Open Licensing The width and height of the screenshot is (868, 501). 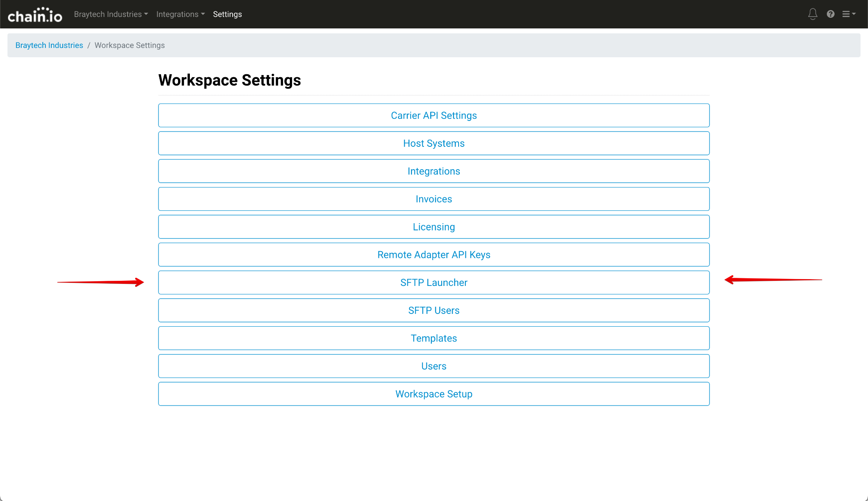point(434,227)
